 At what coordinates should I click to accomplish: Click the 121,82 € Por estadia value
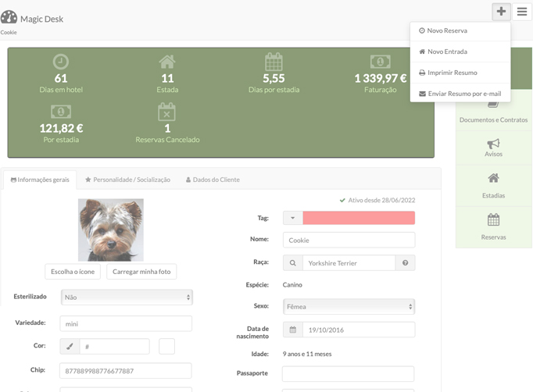[61, 128]
